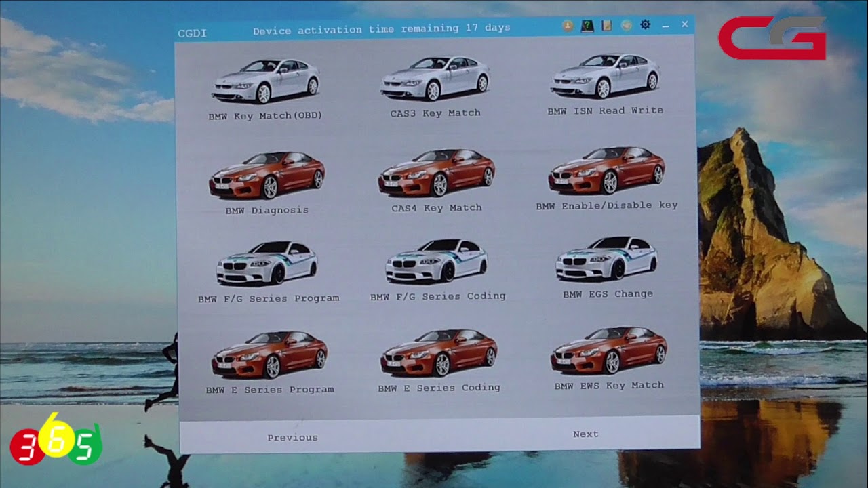Open BMW F/G Series Coding
868x488 pixels.
click(x=437, y=270)
